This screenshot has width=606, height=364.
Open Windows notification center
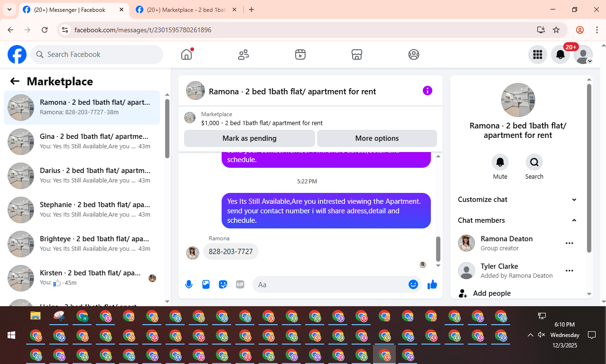[x=592, y=335]
